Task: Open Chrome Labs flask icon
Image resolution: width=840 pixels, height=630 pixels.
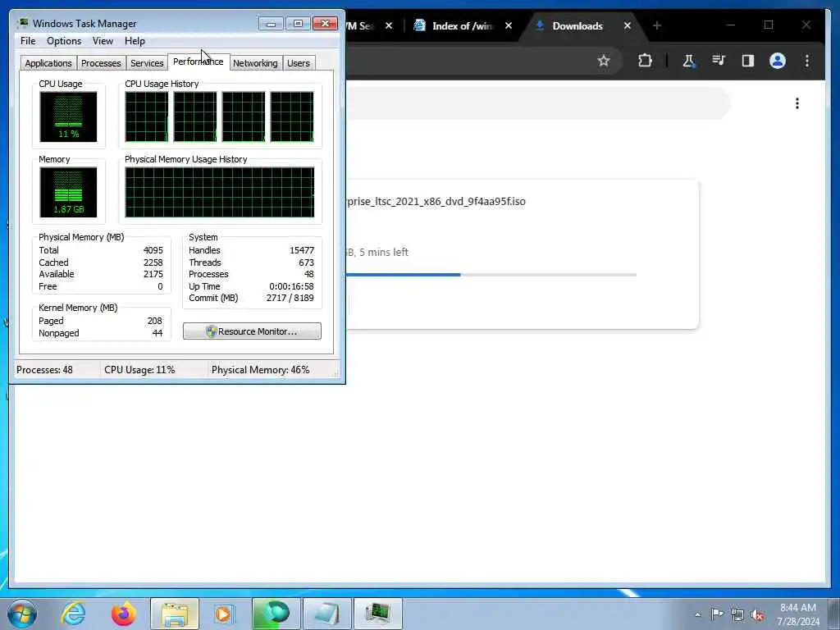Action: pyautogui.click(x=689, y=61)
